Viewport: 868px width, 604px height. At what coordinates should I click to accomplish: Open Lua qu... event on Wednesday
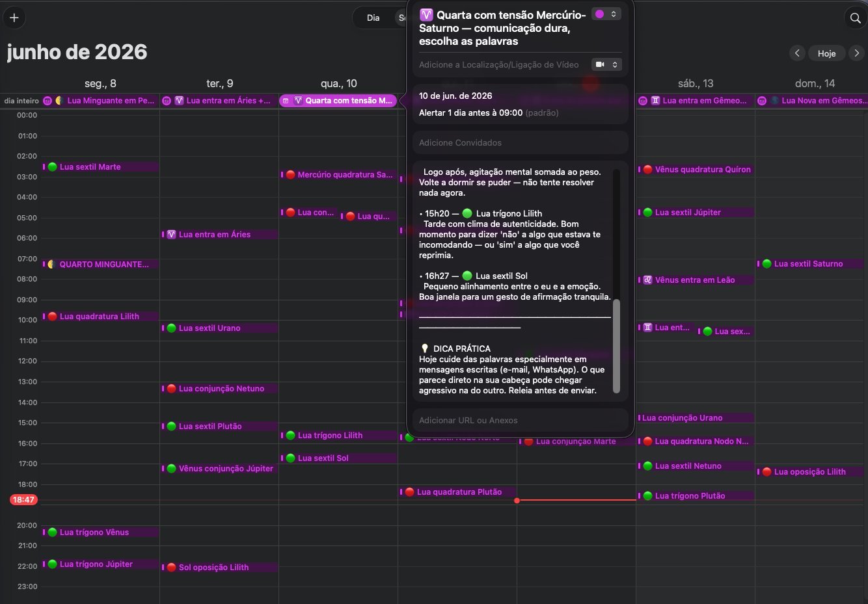tap(369, 217)
